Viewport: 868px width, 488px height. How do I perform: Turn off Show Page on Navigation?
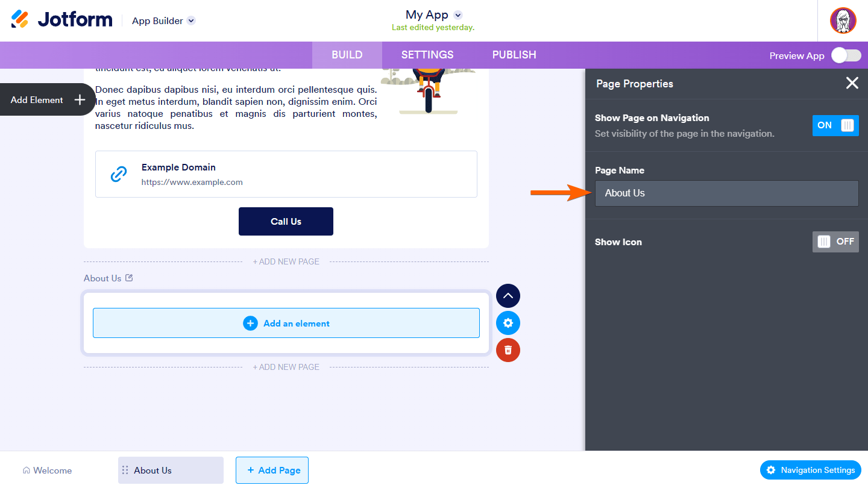[835, 125]
